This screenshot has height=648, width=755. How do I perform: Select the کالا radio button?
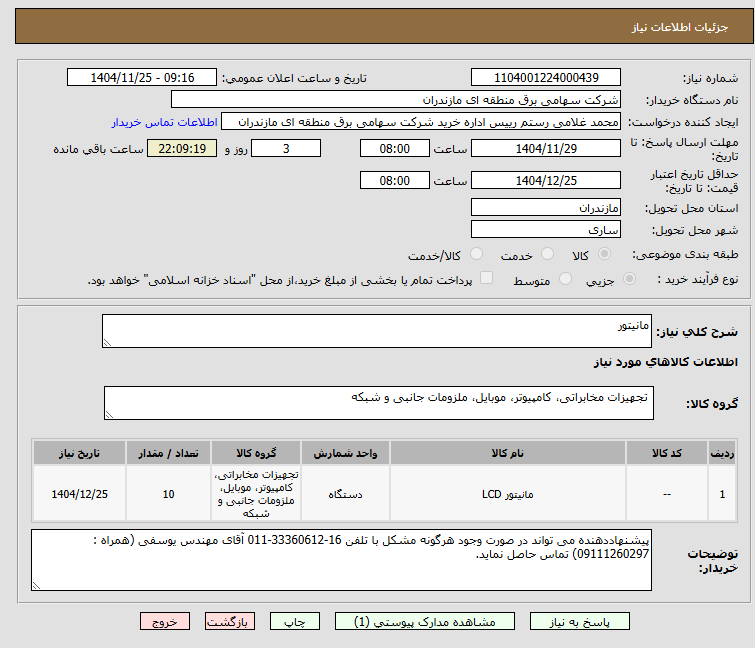click(604, 254)
